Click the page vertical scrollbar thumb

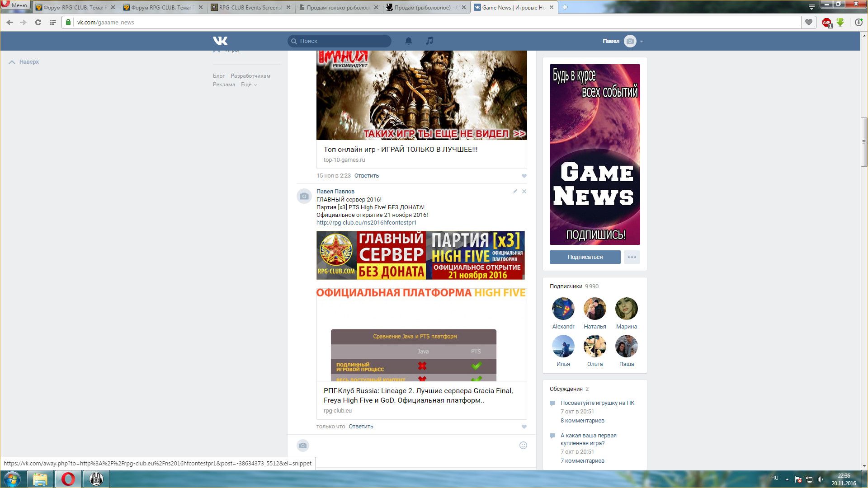click(864, 142)
